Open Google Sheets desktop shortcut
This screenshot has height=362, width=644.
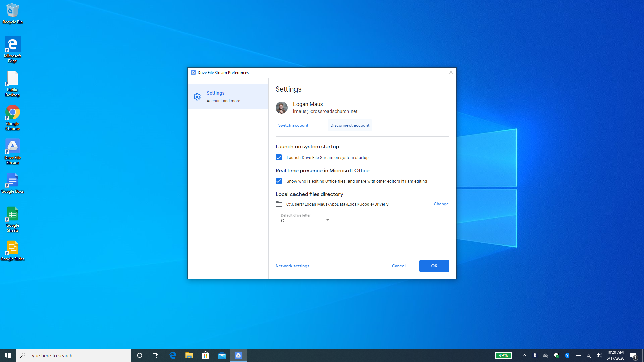pyautogui.click(x=13, y=219)
